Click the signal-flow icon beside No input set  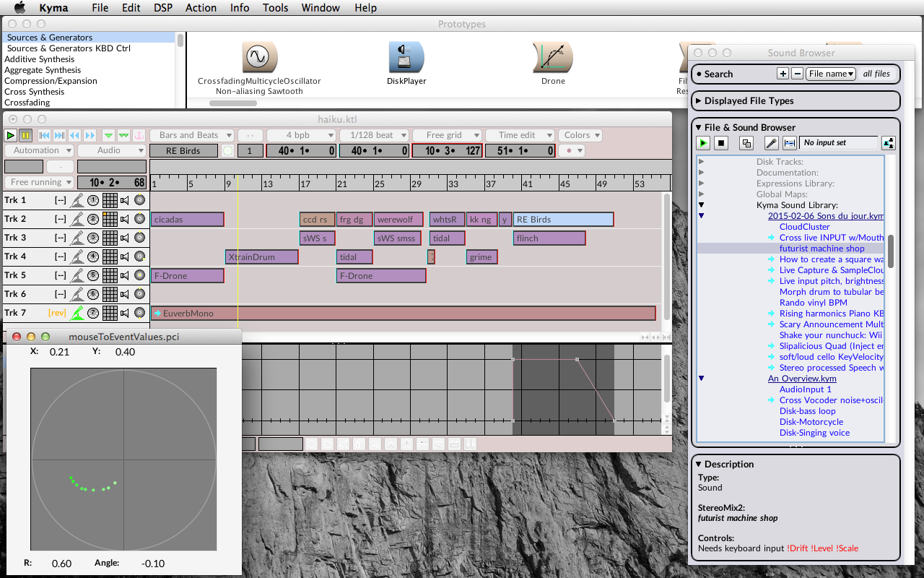pos(888,143)
